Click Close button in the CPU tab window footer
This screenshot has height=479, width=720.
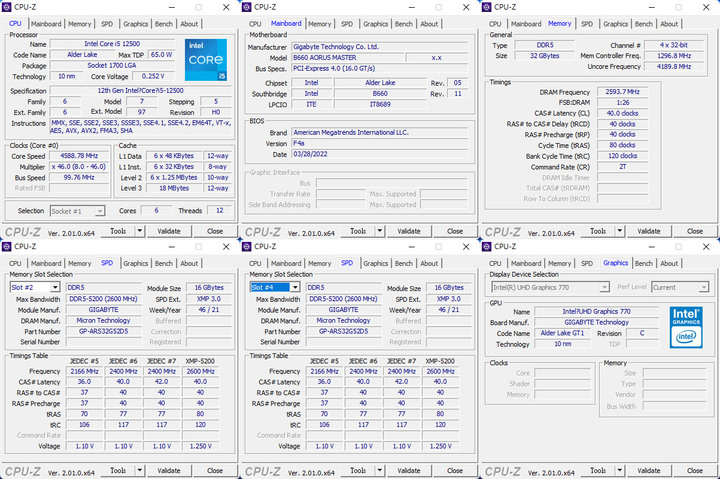coord(215,231)
